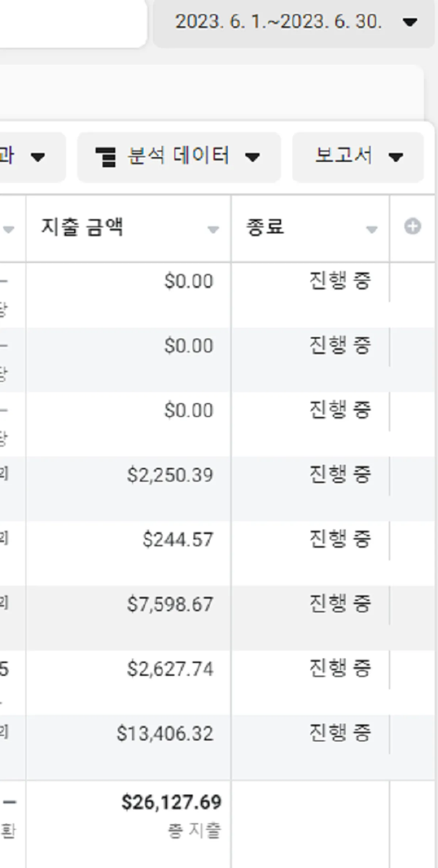Image resolution: width=438 pixels, height=868 pixels.
Task: Click the 종료 column sort arrow
Action: 372,229
